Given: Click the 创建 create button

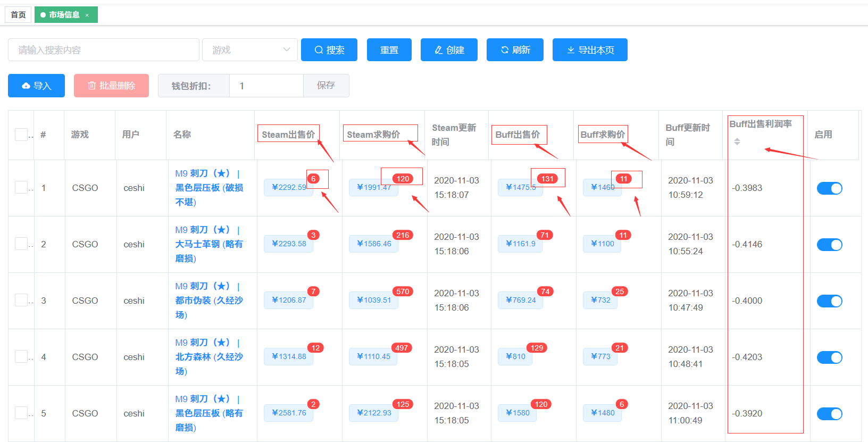Looking at the screenshot, I should [449, 50].
